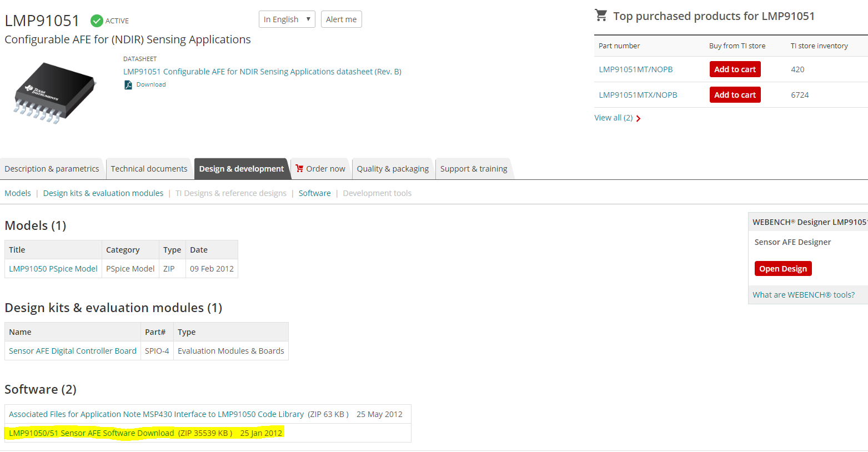
Task: Jump to Design kits & evaluation modules link
Action: pos(103,193)
